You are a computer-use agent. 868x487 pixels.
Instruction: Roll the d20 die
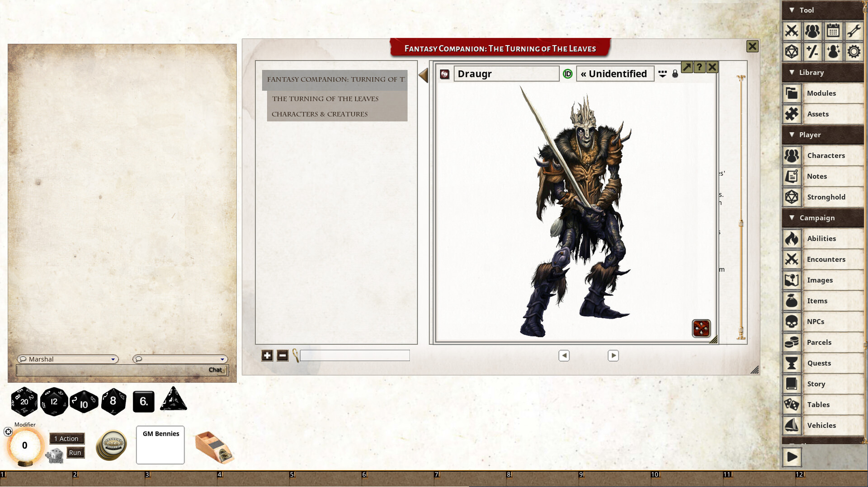(24, 401)
